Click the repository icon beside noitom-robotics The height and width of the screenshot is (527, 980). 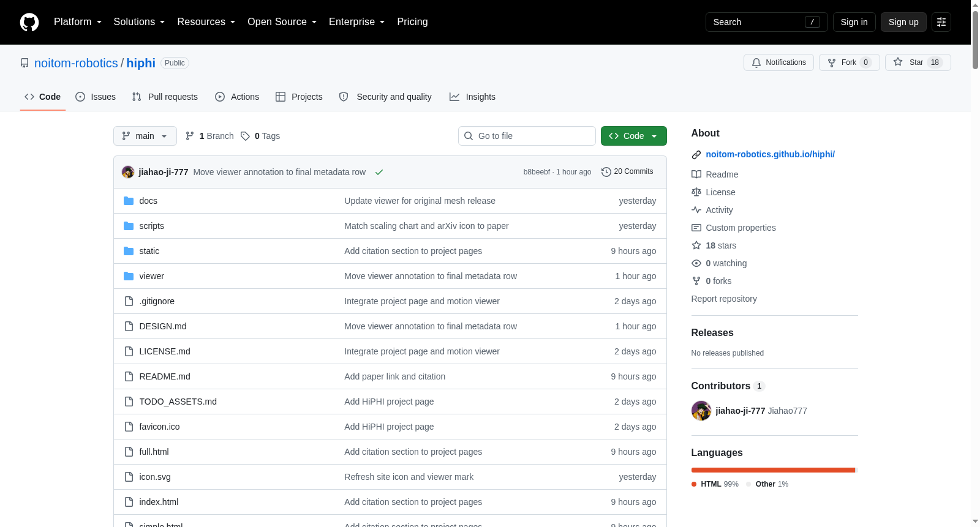24,63
